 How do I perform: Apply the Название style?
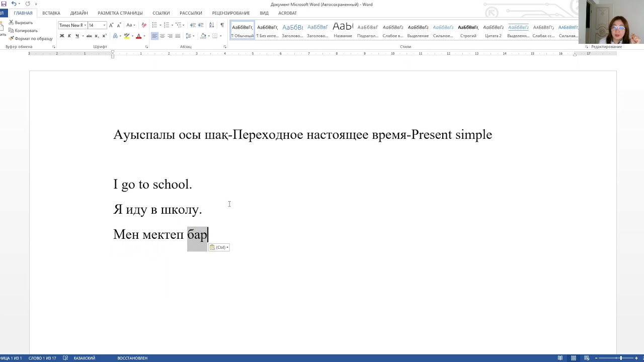pyautogui.click(x=343, y=30)
